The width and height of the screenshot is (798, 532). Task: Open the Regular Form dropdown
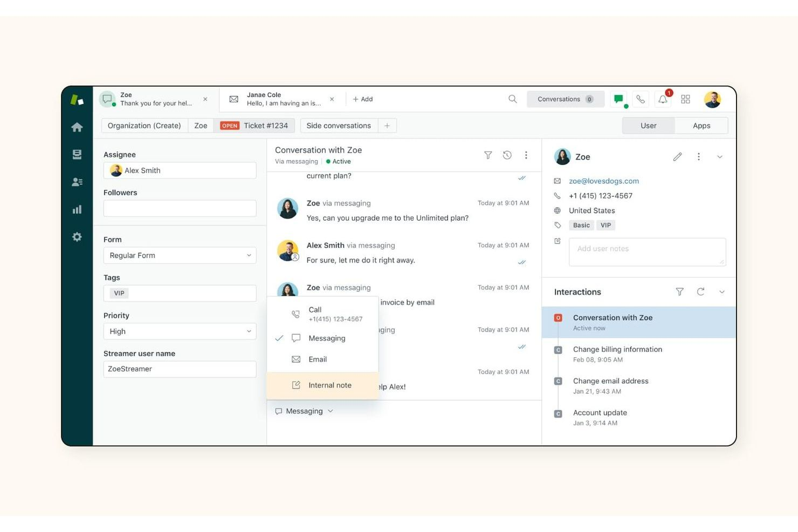180,255
